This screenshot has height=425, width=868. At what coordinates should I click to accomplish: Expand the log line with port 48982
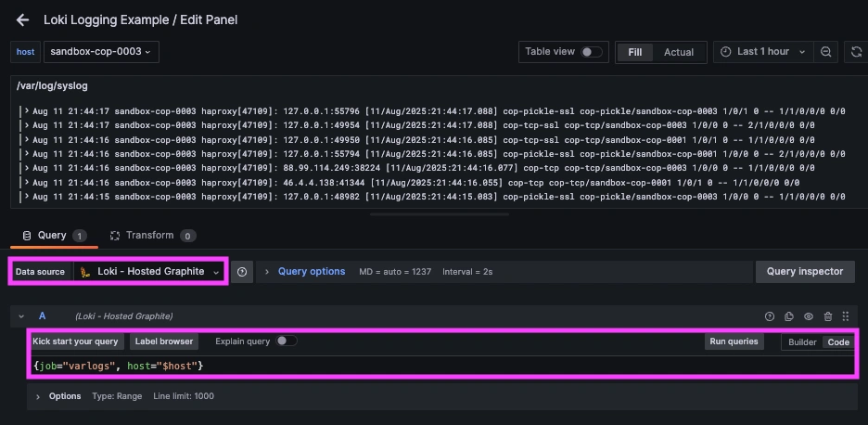26,196
